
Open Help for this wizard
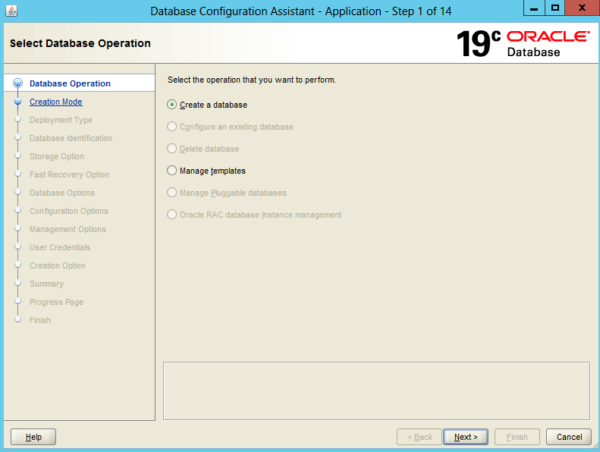[x=33, y=437]
